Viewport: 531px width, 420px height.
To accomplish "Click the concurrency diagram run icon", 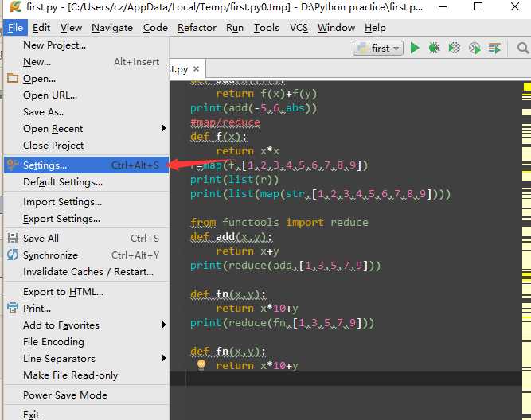I will pyautogui.click(x=494, y=48).
